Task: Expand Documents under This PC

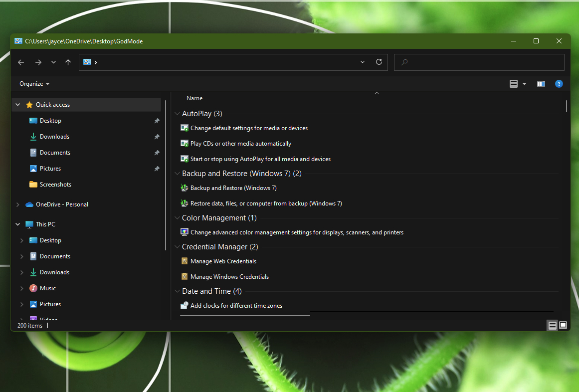Action: [x=22, y=256]
